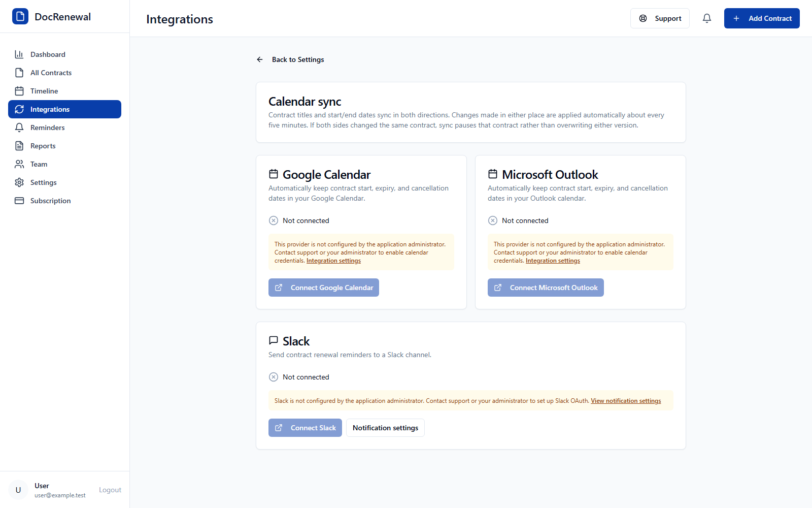This screenshot has width=812, height=508.
Task: Click the user avatar U
Action: pyautogui.click(x=18, y=490)
